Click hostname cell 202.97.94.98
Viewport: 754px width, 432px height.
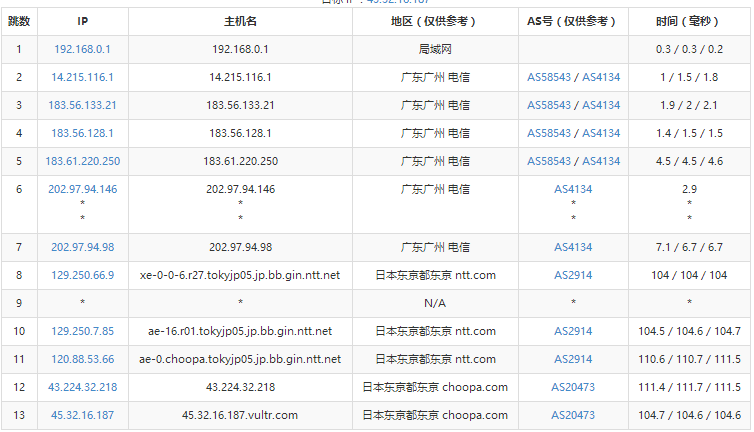[240, 247]
